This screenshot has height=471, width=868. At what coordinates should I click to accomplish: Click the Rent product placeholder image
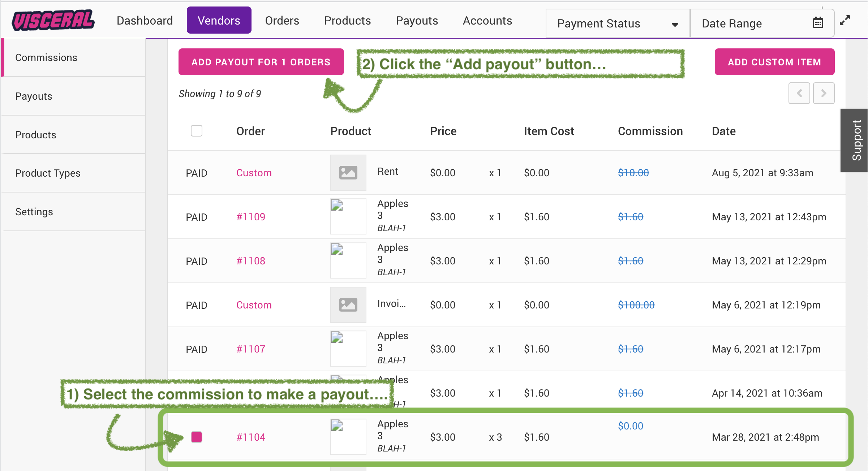[348, 173]
